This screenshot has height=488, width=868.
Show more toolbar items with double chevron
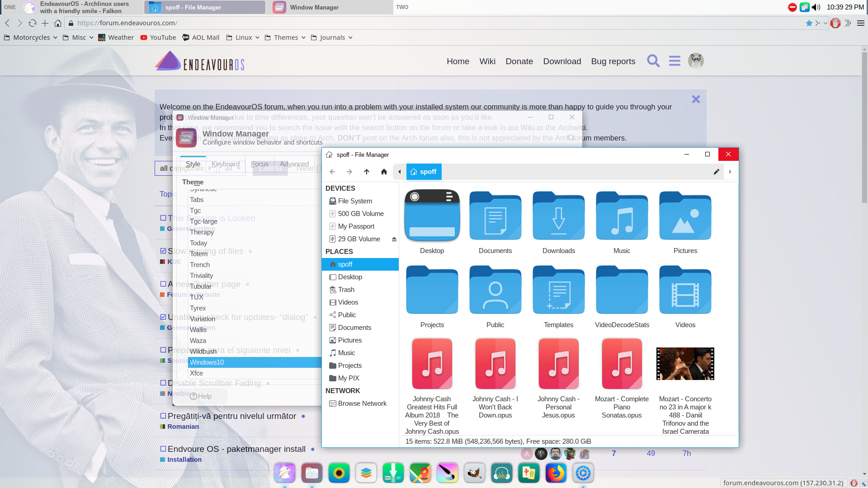848,23
